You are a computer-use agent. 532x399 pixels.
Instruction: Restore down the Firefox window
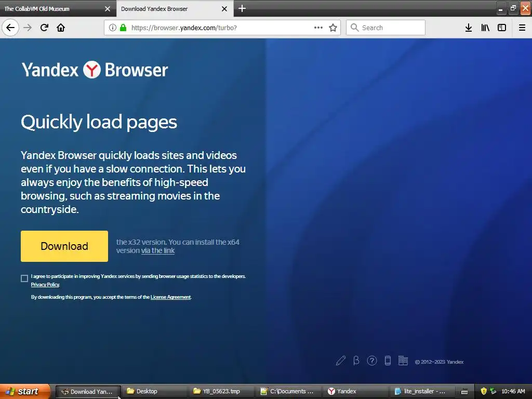tap(513, 8)
